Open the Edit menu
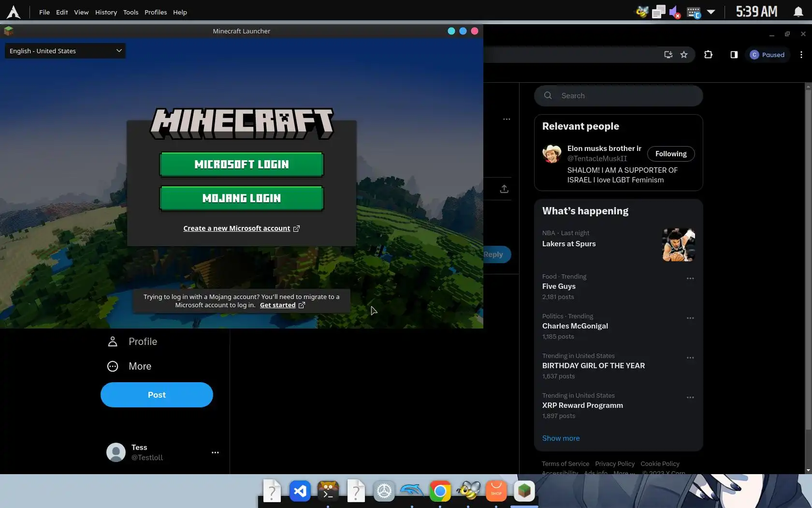 tap(62, 12)
